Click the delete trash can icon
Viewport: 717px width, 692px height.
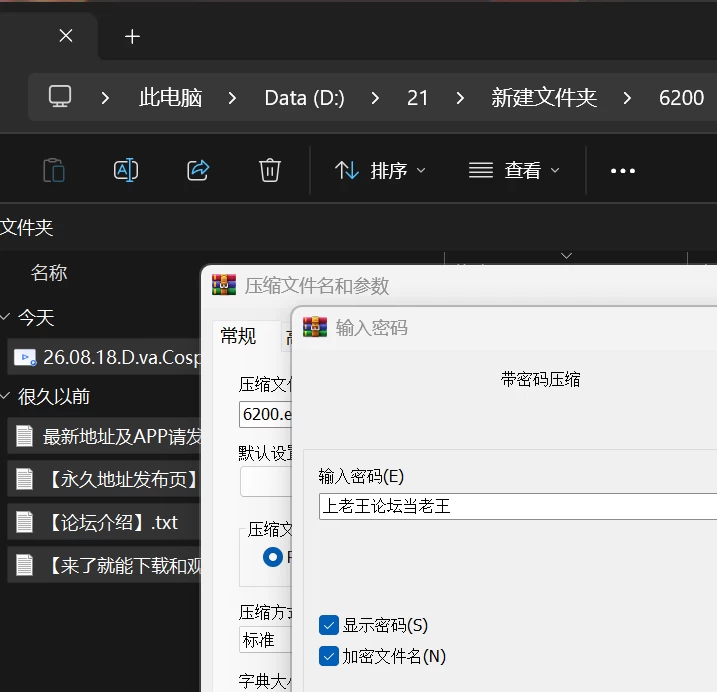269,170
